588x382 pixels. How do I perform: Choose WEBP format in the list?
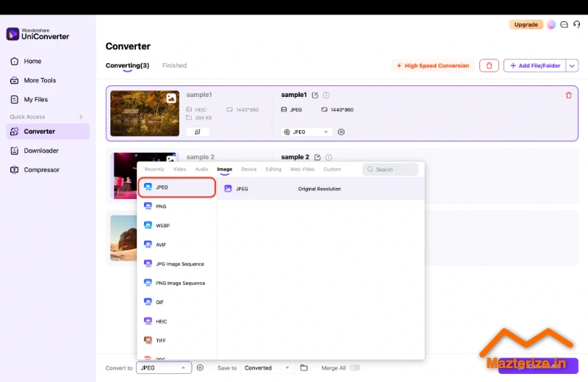pos(177,226)
